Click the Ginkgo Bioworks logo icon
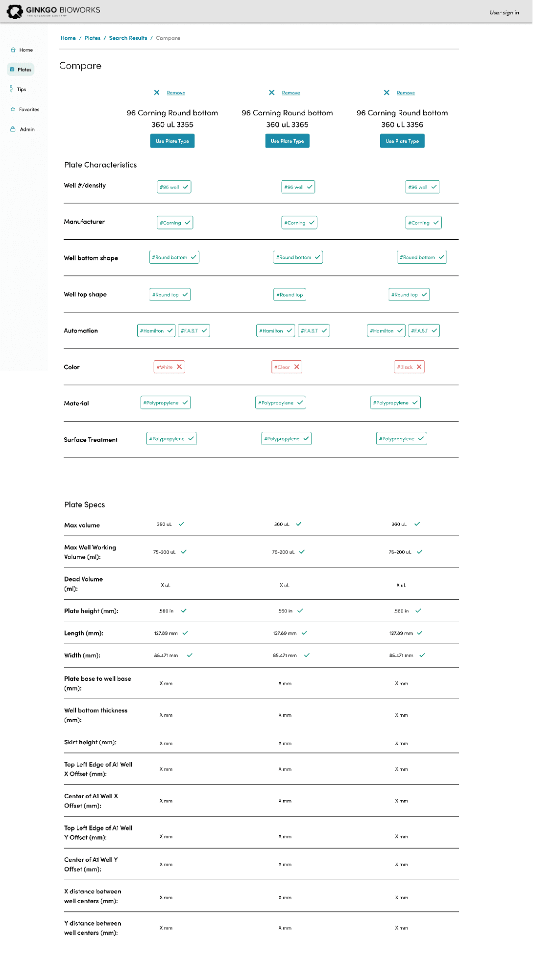Viewport: 533px width, 980px height. pos(15,11)
